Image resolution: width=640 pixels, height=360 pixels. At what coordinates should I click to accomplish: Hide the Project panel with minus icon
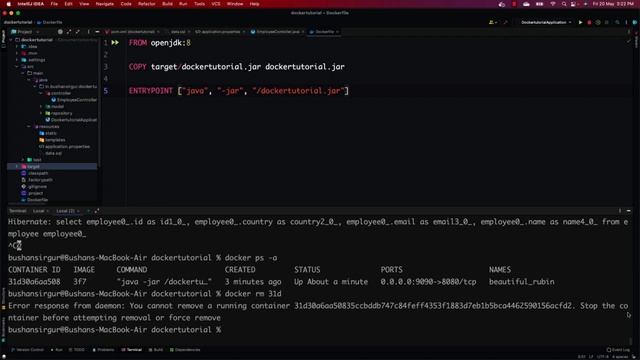pyautogui.click(x=97, y=31)
